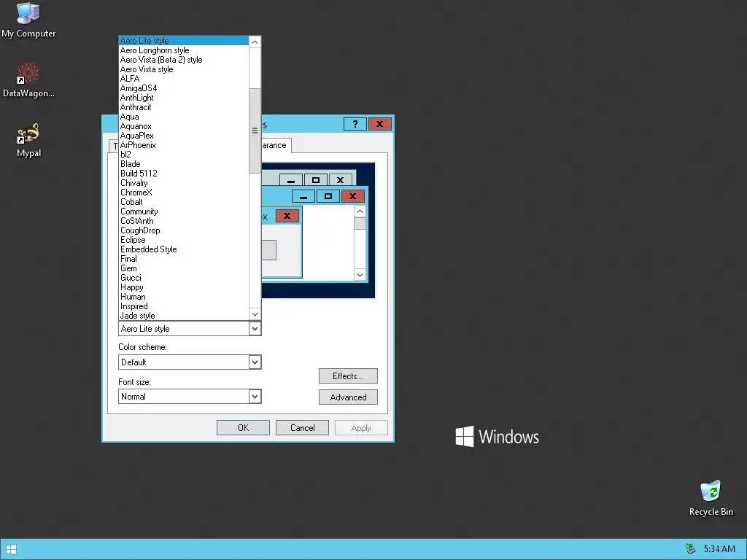Select Embedded Style entry
Screen dimensions: 747x560
coord(183,250)
